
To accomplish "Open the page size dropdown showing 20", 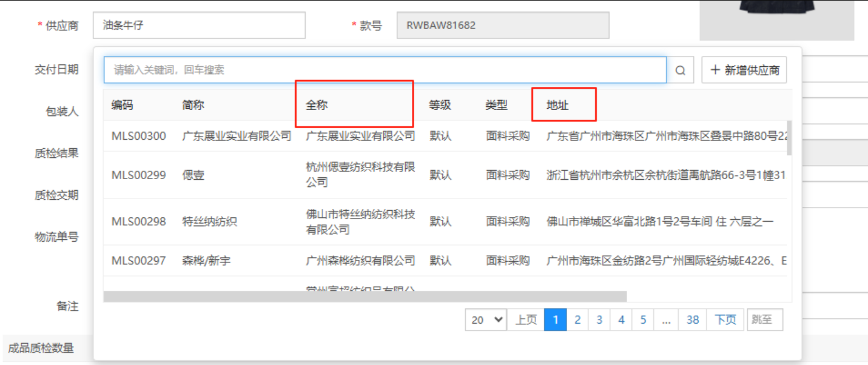I will [x=486, y=319].
